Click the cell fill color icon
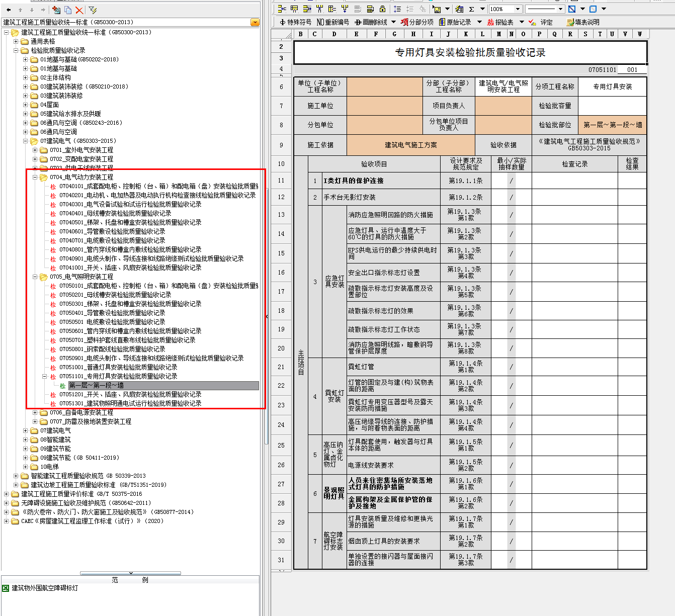 (593, 9)
